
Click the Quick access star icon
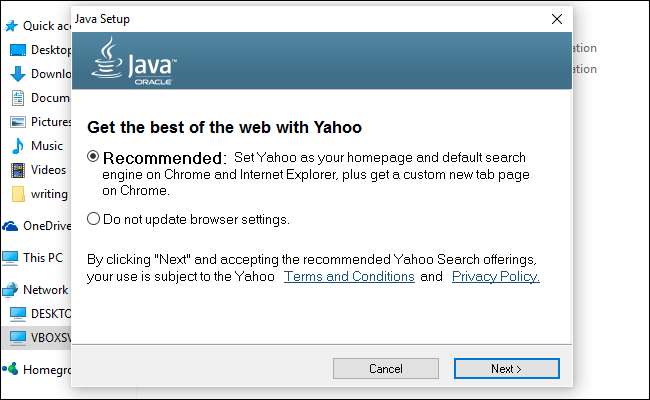pyautogui.click(x=10, y=26)
